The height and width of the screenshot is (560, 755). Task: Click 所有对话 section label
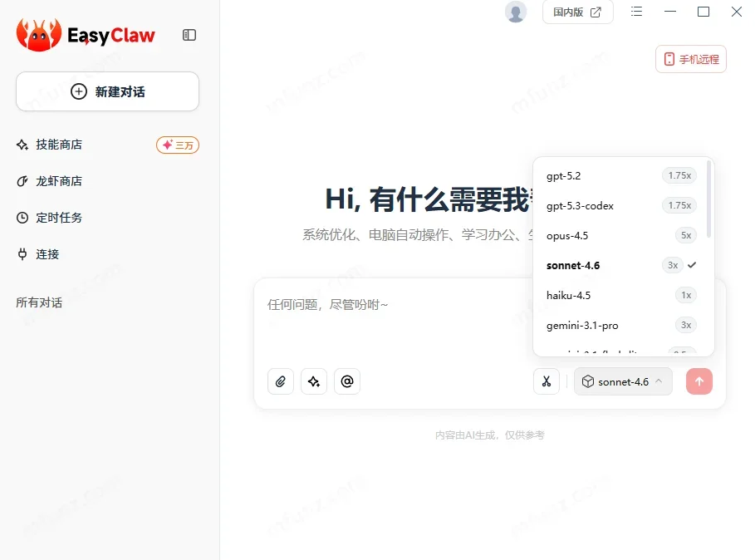(x=39, y=302)
